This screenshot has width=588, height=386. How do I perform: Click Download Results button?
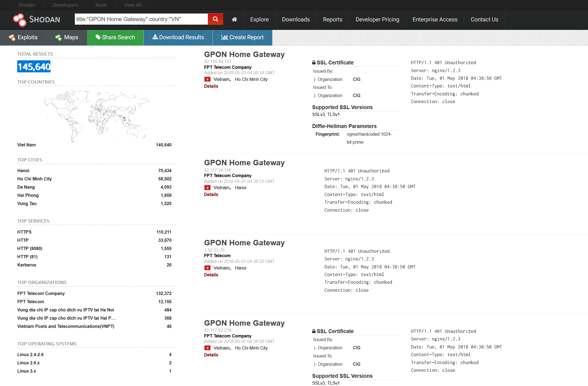tap(178, 38)
